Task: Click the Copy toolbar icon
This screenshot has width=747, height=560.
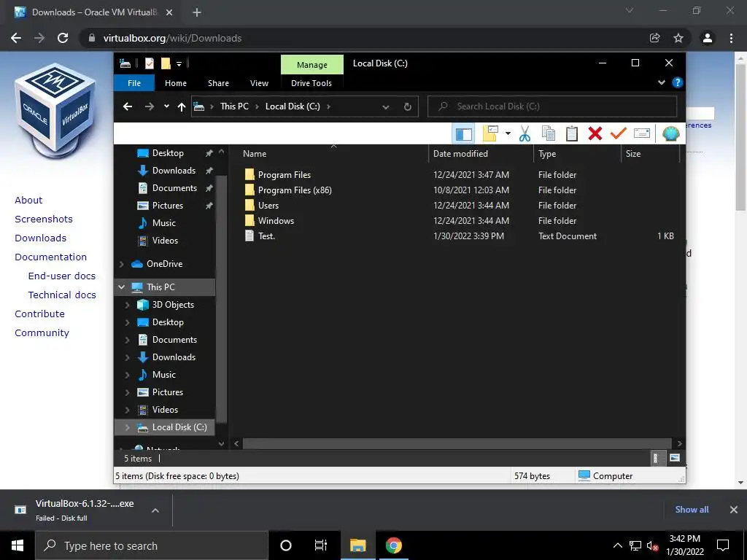Action: pos(549,134)
